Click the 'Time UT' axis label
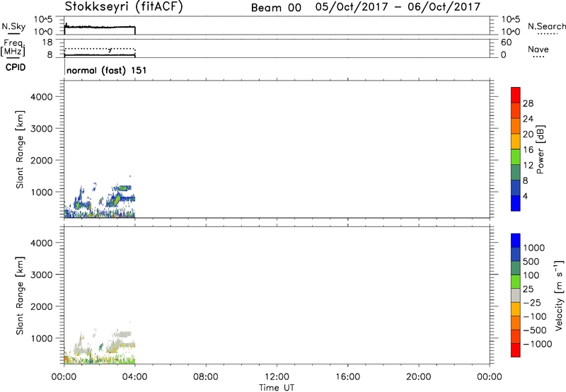The image size is (566, 392). coord(277,388)
